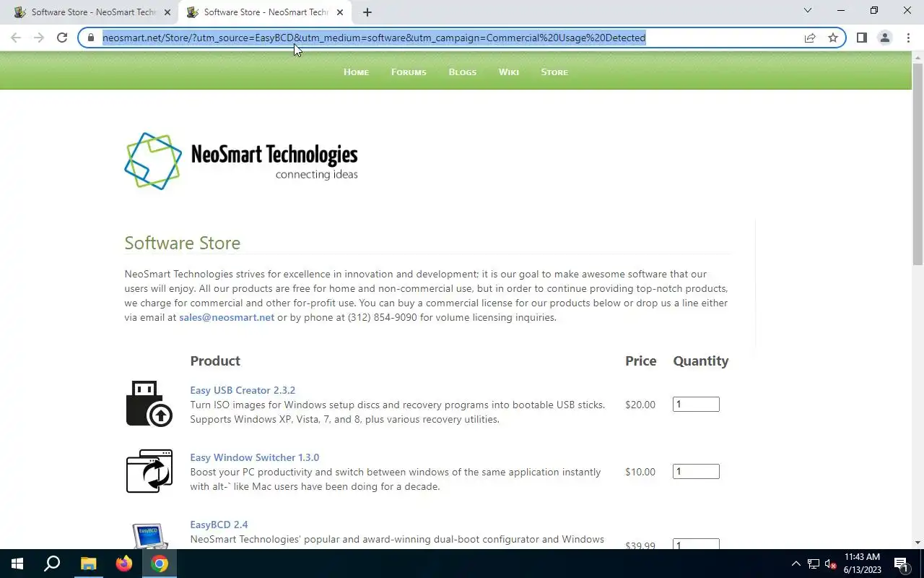
Task: Open Blogs in site navigation
Action: (462, 72)
